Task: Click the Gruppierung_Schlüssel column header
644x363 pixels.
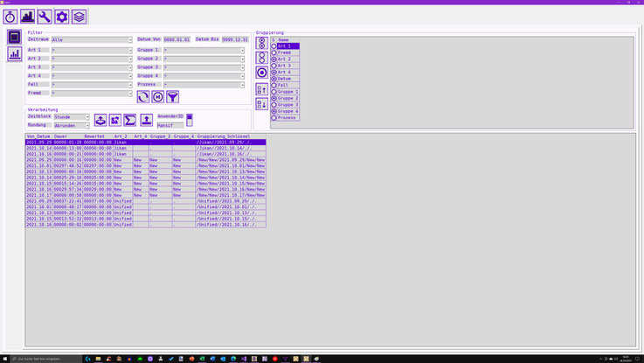Action: point(231,136)
